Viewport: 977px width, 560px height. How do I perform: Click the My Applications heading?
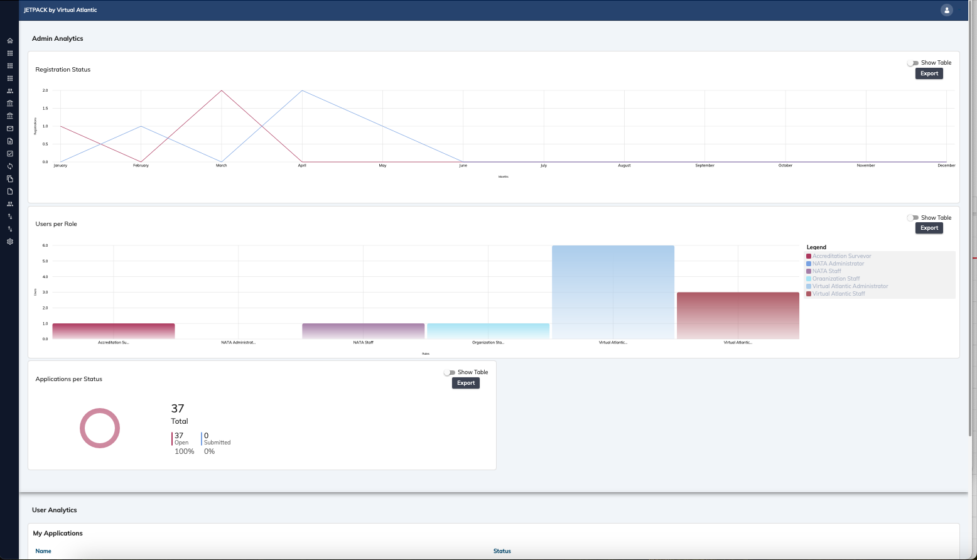click(58, 534)
